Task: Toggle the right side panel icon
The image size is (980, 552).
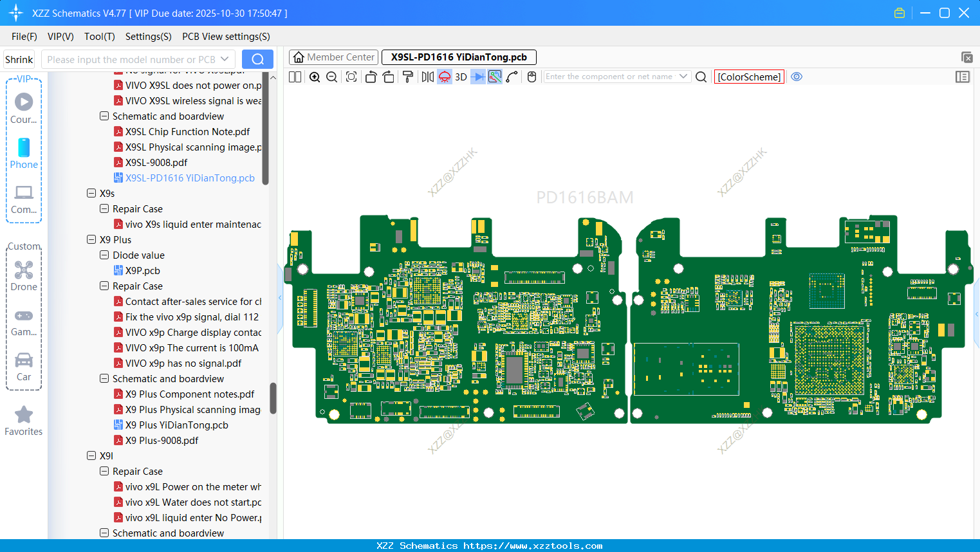Action: click(x=963, y=77)
